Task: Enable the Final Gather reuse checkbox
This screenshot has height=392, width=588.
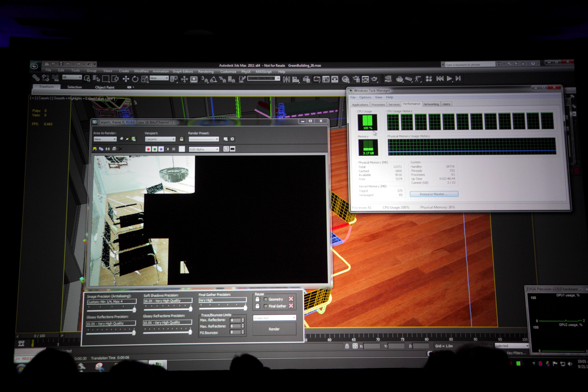Action: [x=266, y=306]
